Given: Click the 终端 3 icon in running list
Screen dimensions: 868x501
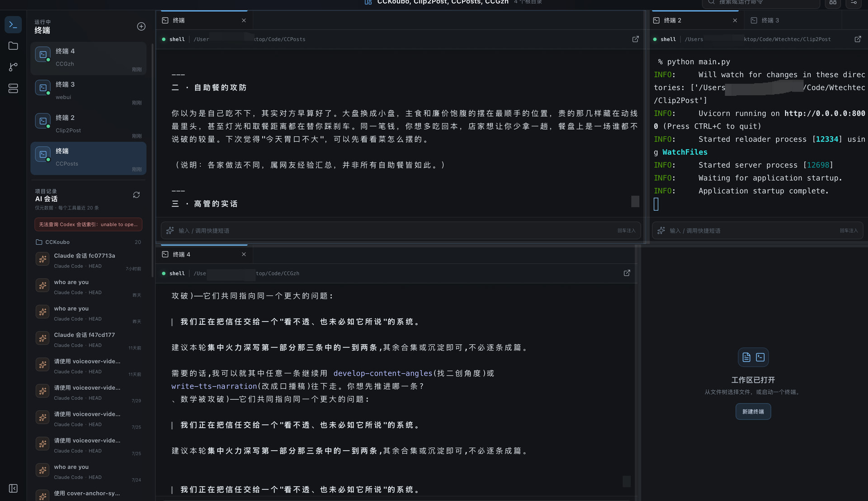Looking at the screenshot, I should click(43, 88).
